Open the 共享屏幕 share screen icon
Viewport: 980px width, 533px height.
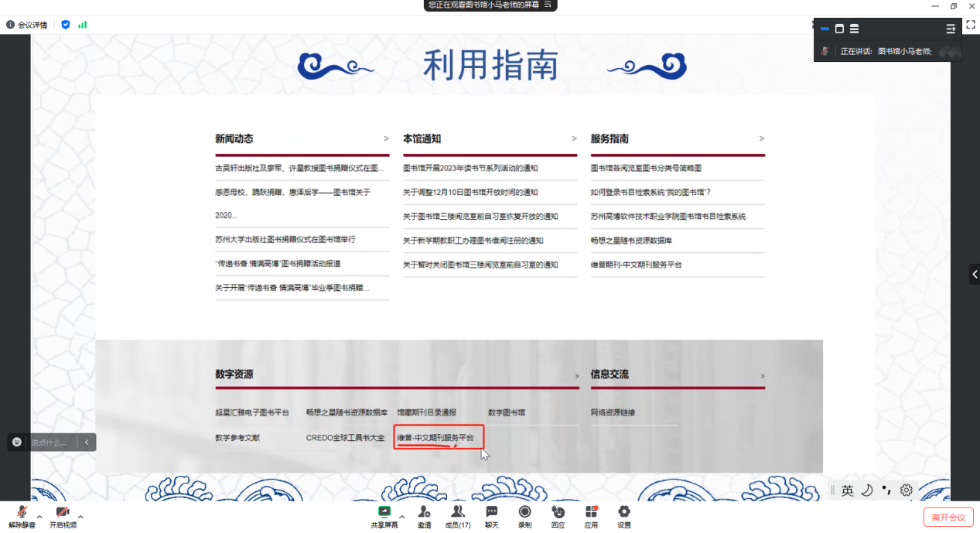tap(384, 512)
